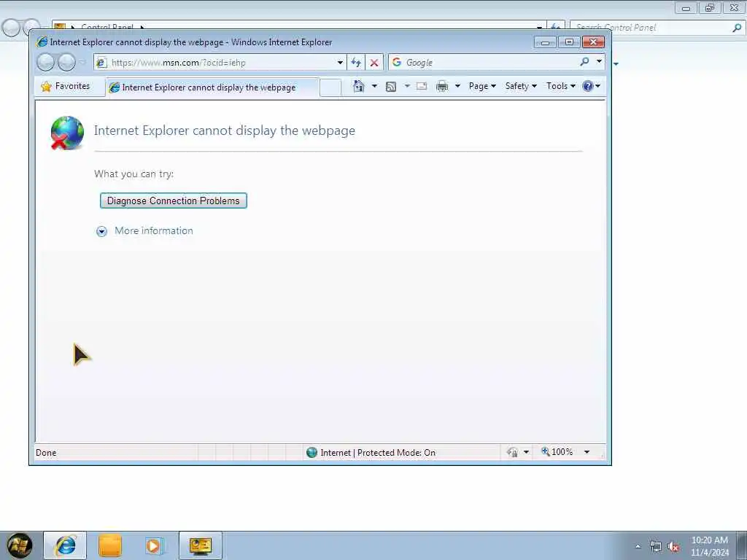This screenshot has height=560, width=747.
Task: Open the Feeds dropdown arrow
Action: point(407,86)
